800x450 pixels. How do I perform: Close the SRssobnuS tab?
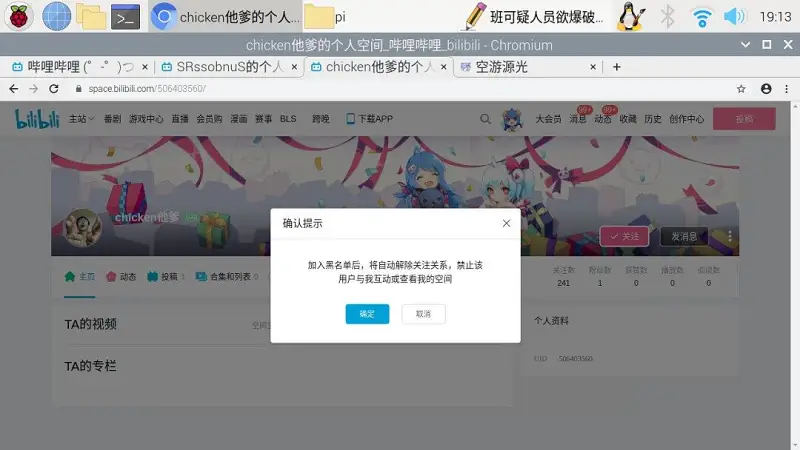(x=294, y=67)
